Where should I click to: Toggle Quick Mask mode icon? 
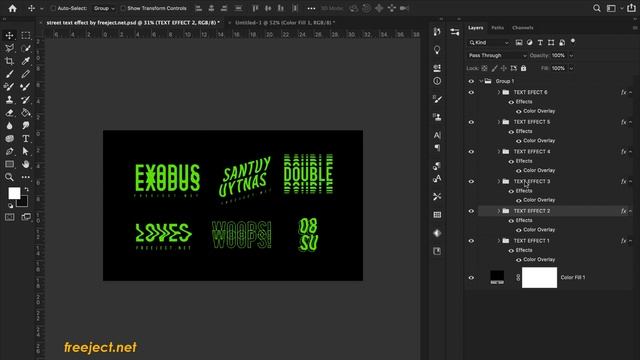pos(9,217)
